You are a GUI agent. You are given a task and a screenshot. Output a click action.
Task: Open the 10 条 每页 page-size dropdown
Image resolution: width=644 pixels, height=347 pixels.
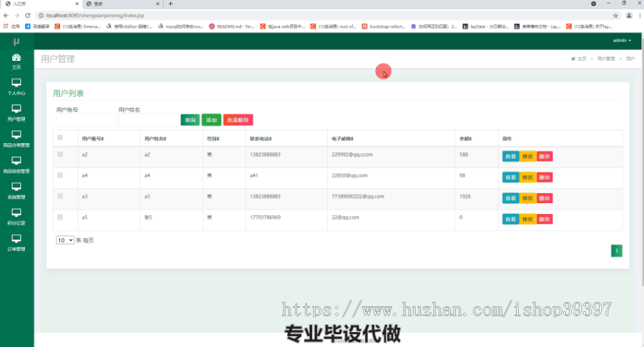[x=65, y=240]
